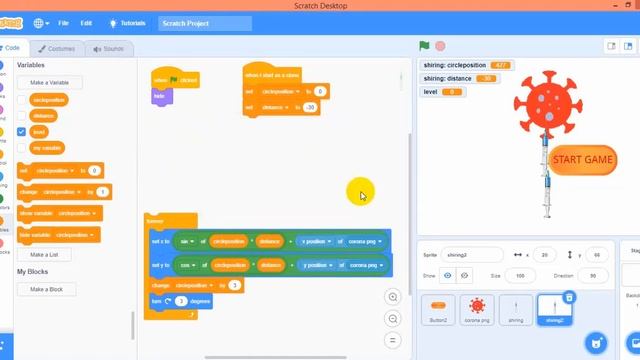
Task: Click the turn degrees block
Action: click(x=181, y=301)
